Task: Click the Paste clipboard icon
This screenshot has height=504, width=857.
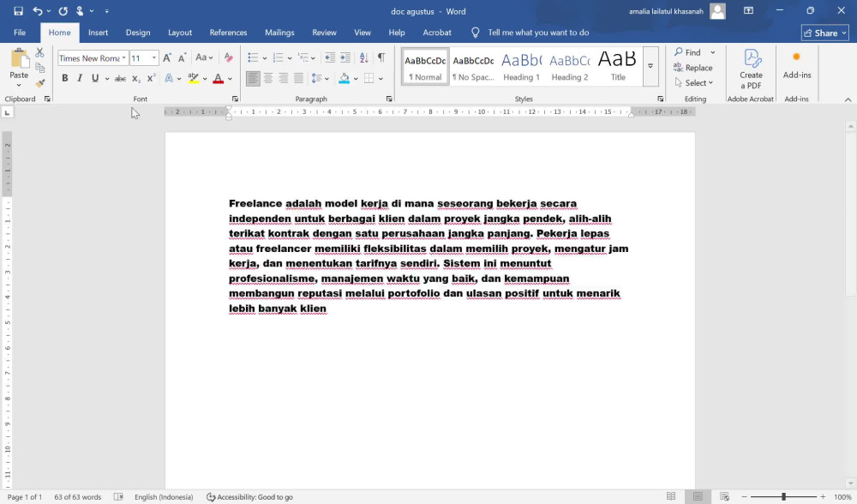Action: (x=19, y=59)
